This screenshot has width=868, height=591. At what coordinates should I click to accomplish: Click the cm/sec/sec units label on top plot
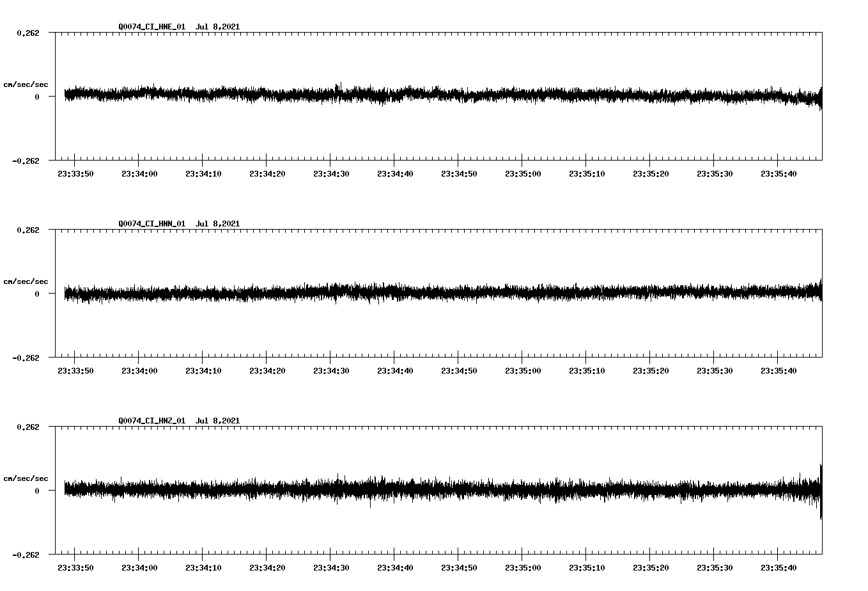(x=26, y=84)
